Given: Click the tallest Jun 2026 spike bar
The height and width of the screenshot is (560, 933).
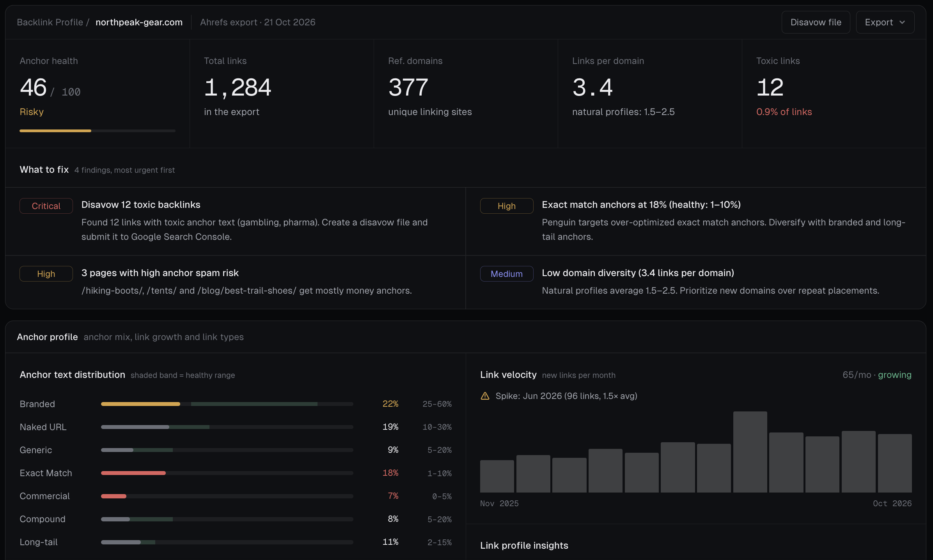Looking at the screenshot, I should click(750, 452).
